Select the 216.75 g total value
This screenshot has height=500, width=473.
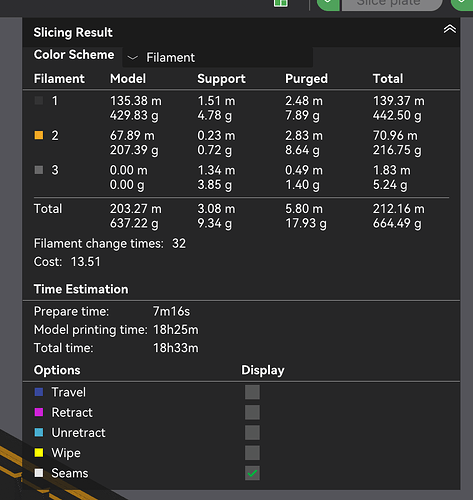(x=397, y=150)
